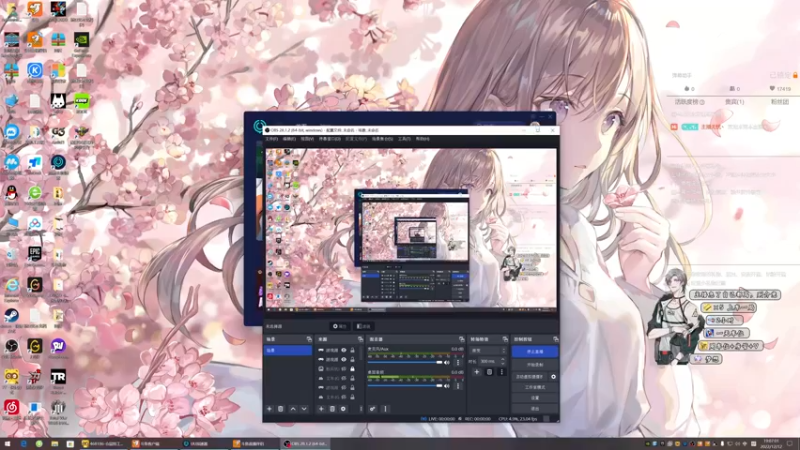The width and height of the screenshot is (800, 450).
Task: Open GeForce Experience desktop icon
Action: (81, 42)
